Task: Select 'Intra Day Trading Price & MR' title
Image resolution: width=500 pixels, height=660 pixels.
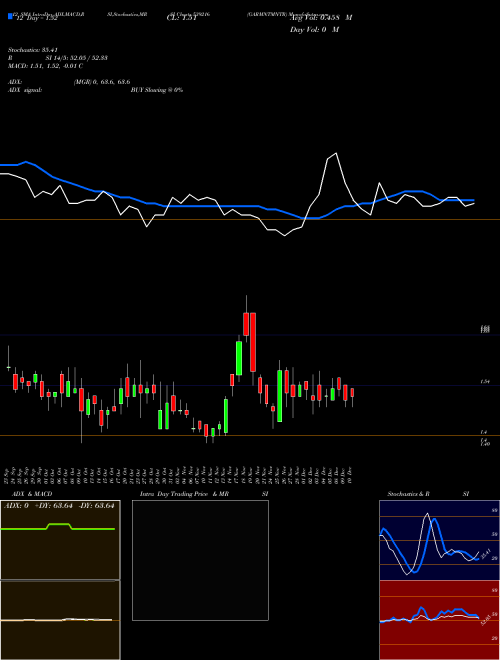Action: [x=185, y=494]
